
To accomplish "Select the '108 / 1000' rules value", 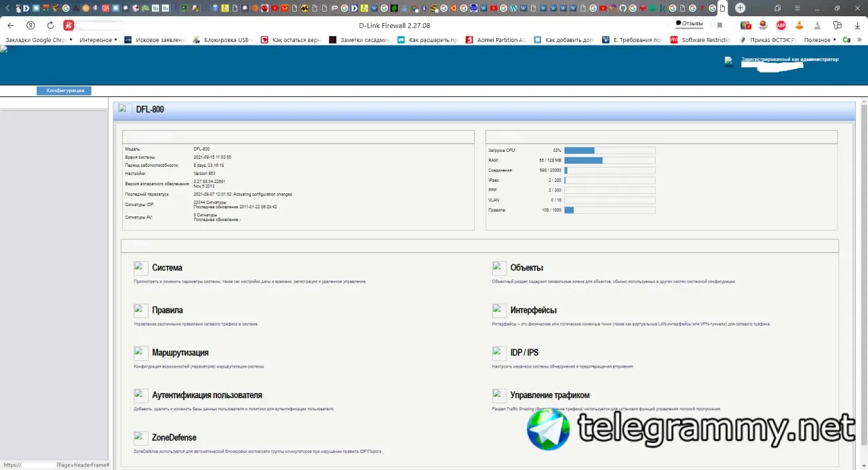I will pyautogui.click(x=552, y=210).
